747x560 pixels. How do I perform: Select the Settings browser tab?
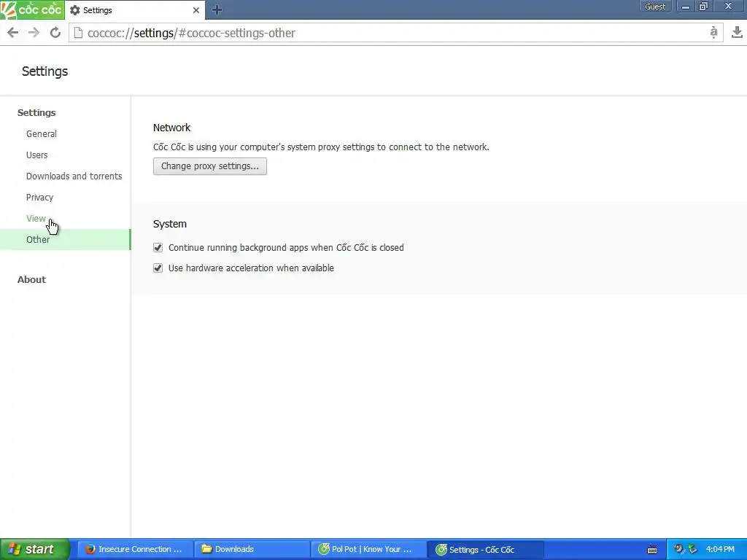click(x=135, y=10)
